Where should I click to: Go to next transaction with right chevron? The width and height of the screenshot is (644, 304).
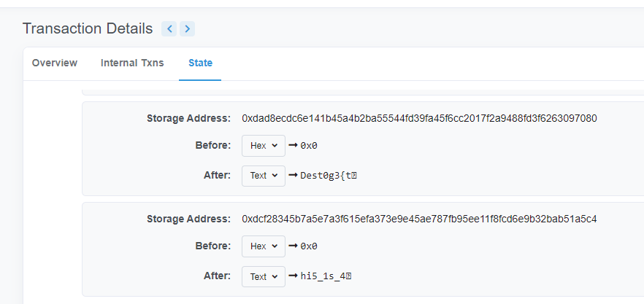pos(187,28)
